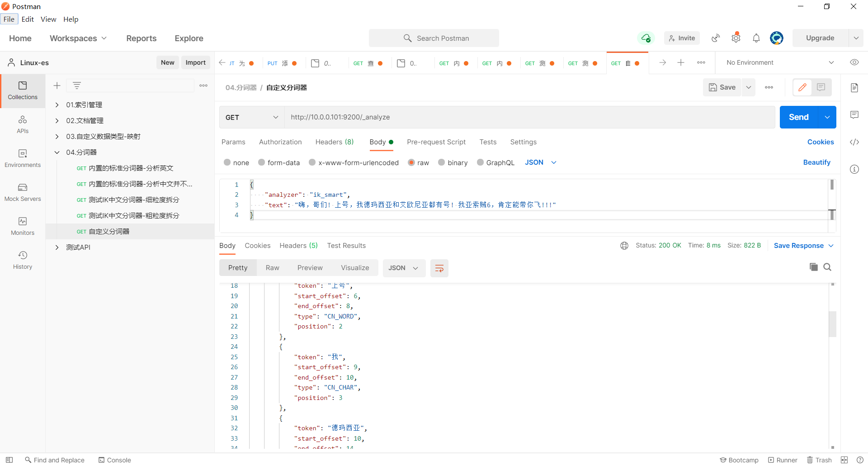The height and width of the screenshot is (466, 868).
Task: Open the Edit menu
Action: [x=28, y=19]
